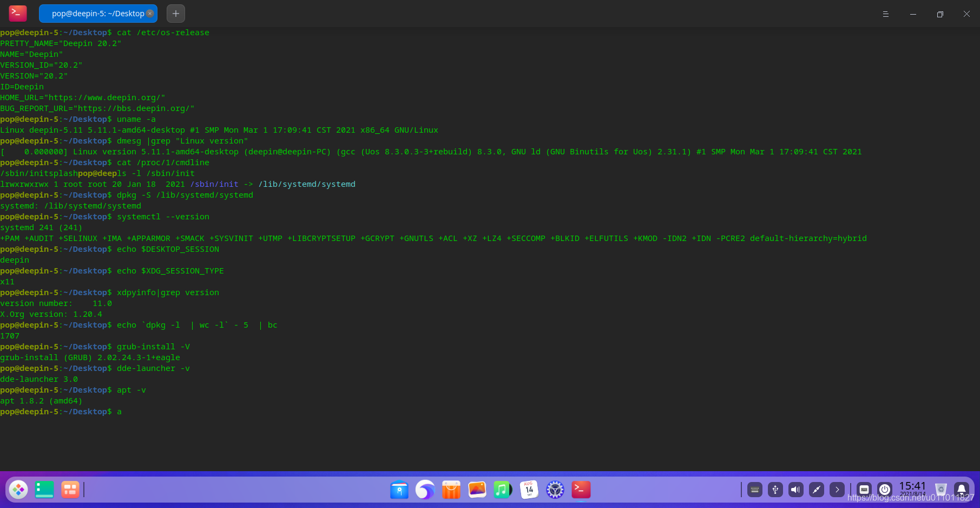The width and height of the screenshot is (980, 508).
Task: Click the 'grub-install (GRUB) 2.02.24.3-1+eagle' line
Action: [90, 357]
